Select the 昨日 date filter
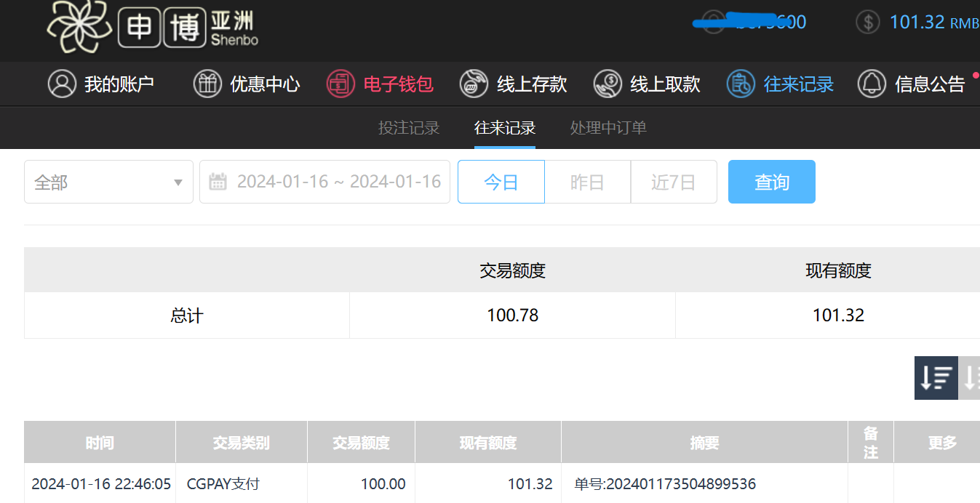 587,182
